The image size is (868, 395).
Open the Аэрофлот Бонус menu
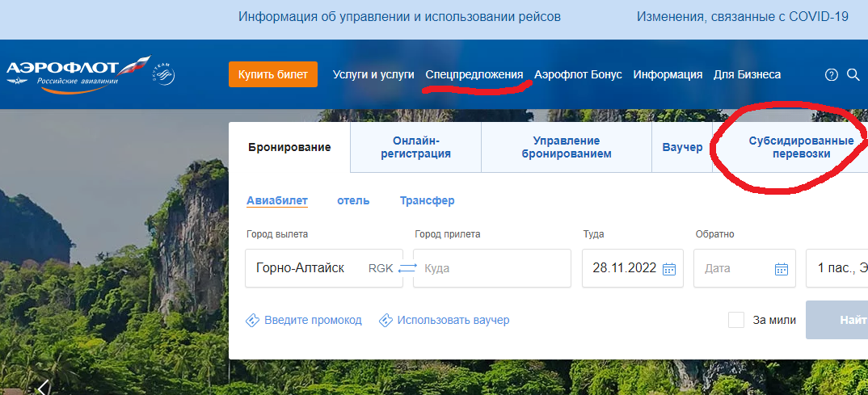pyautogui.click(x=578, y=74)
